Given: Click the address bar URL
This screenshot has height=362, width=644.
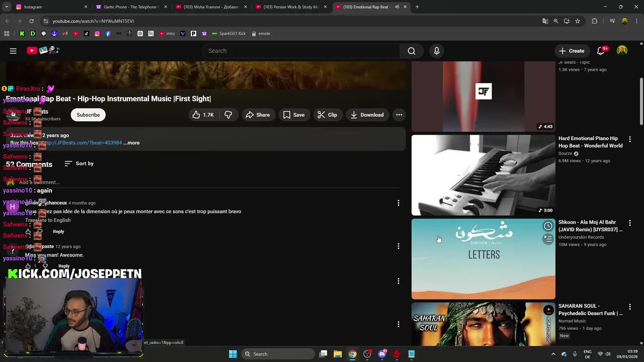Looking at the screenshot, I should pyautogui.click(x=93, y=21).
